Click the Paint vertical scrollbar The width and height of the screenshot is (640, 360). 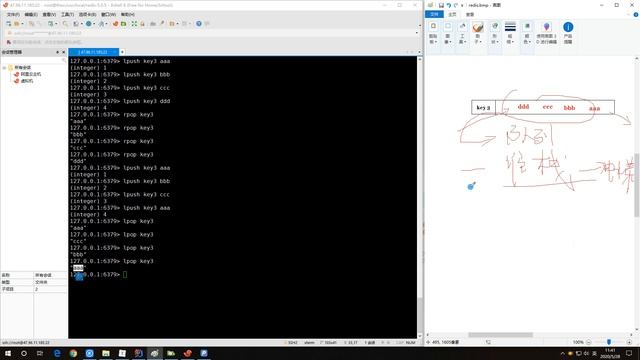pyautogui.click(x=637, y=185)
